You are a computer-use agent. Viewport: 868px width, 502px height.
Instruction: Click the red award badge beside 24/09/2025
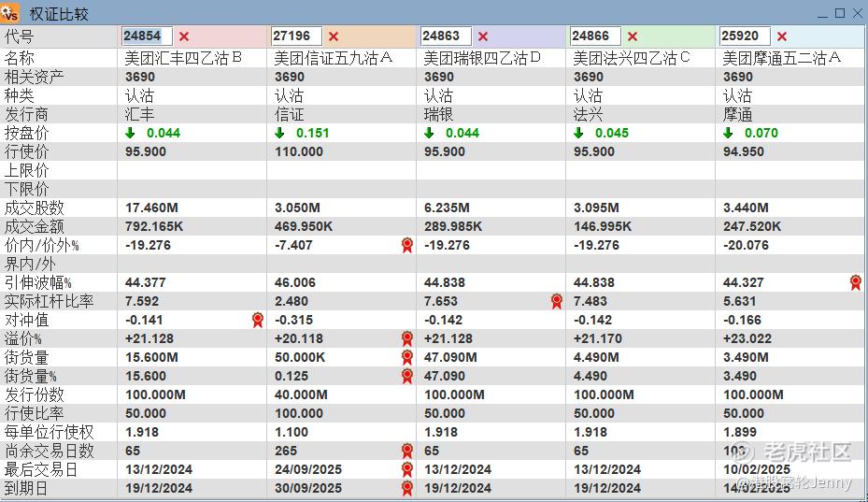click(407, 470)
